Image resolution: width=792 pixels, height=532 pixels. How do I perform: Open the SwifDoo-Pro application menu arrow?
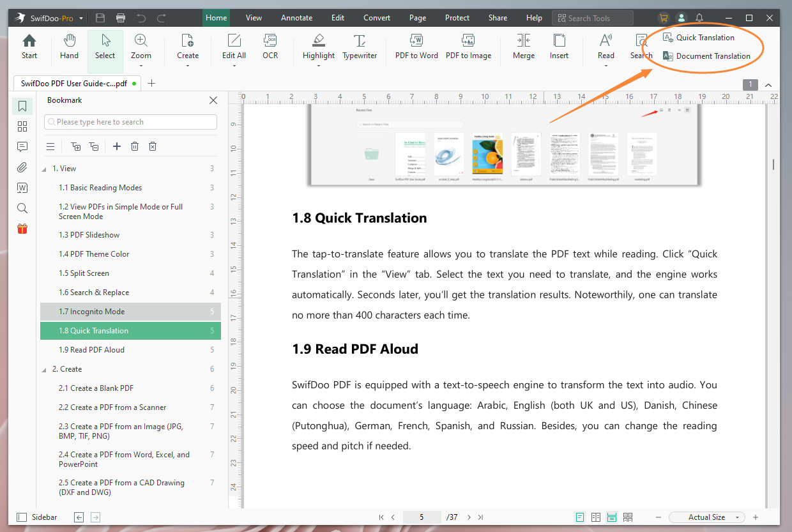click(x=80, y=19)
